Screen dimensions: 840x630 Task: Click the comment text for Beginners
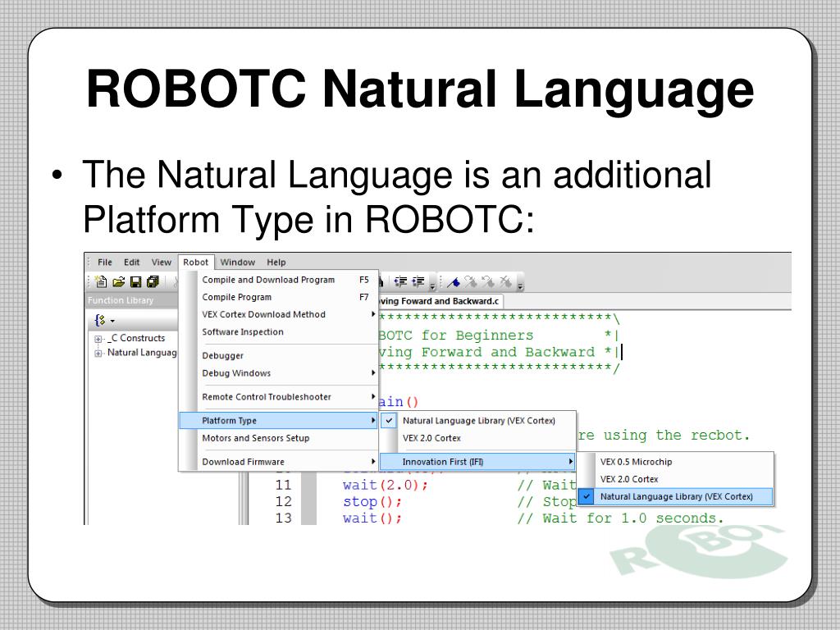(x=477, y=336)
